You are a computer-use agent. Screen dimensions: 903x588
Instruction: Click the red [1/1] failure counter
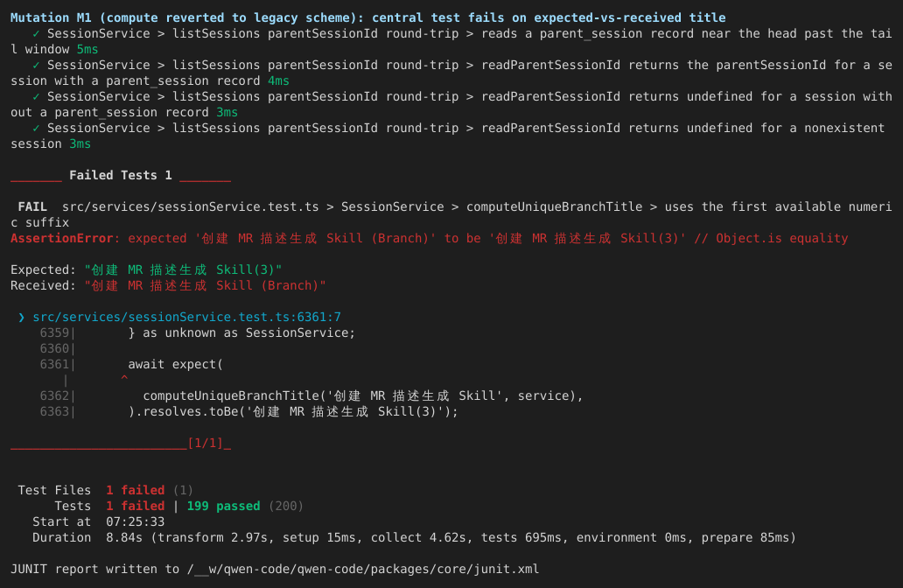click(x=206, y=444)
